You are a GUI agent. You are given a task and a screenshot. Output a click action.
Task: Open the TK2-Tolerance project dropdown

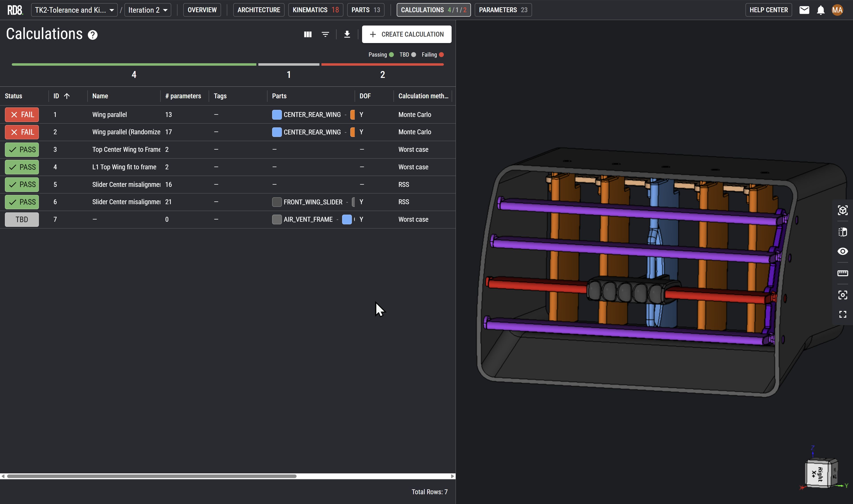74,10
